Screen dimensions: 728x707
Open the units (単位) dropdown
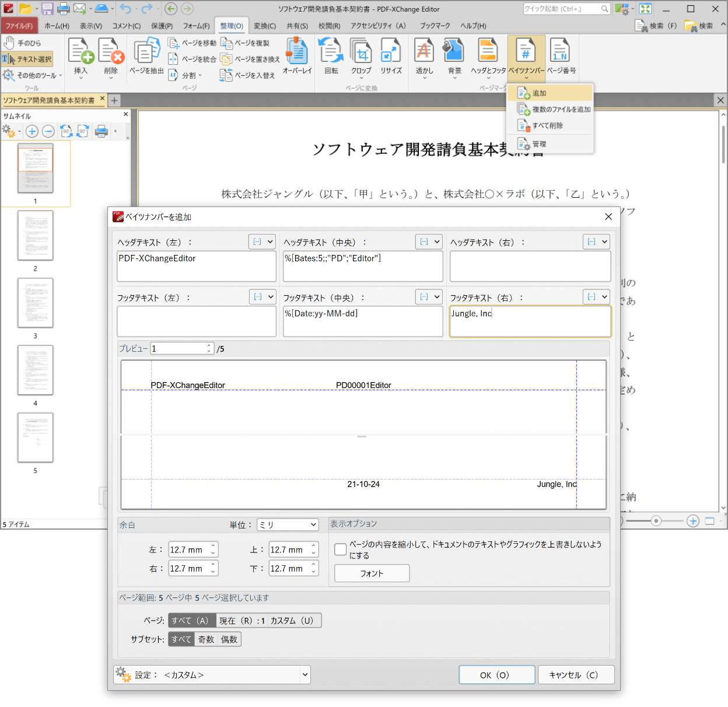tap(288, 525)
